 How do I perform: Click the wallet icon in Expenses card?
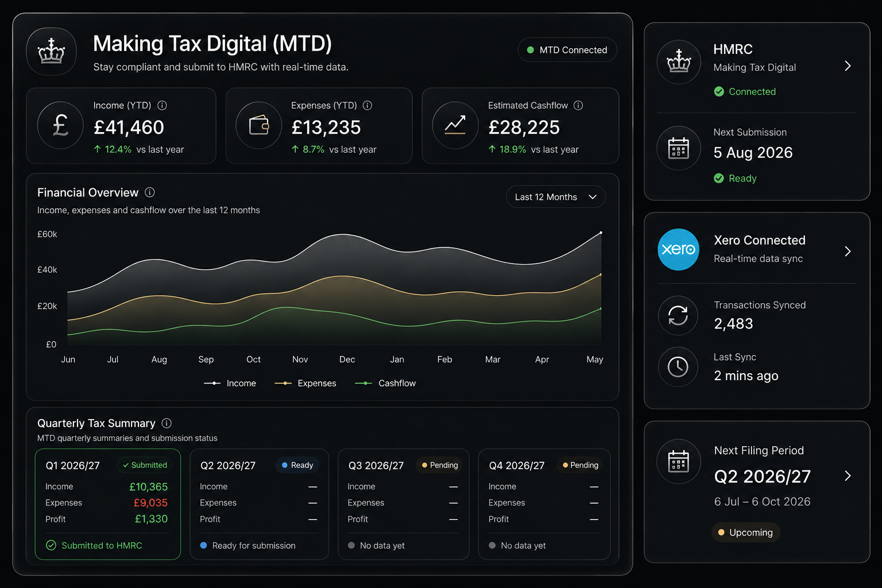(259, 125)
